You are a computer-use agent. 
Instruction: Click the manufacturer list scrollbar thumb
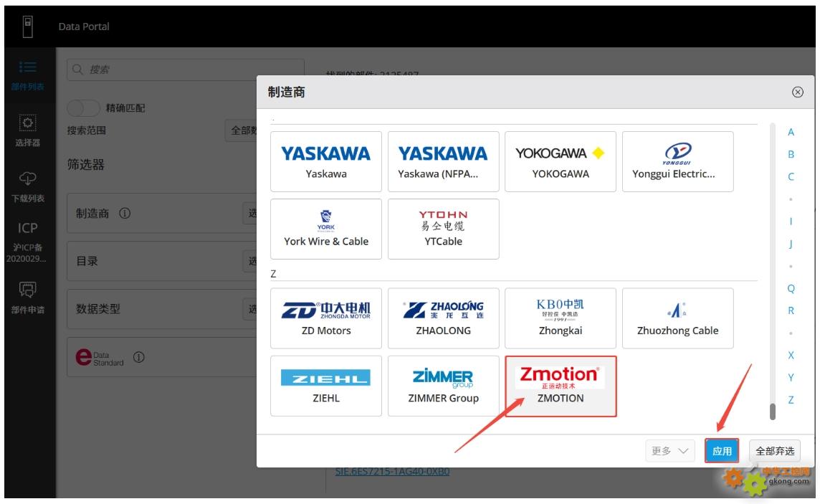(773, 412)
